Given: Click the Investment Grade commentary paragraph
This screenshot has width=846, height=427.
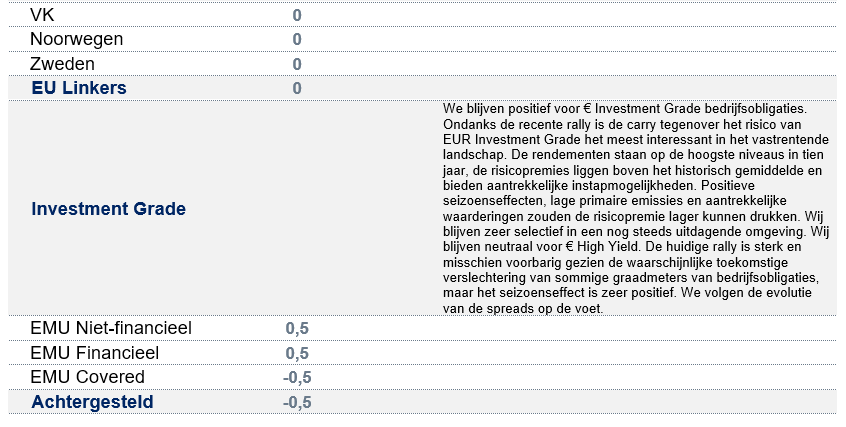Looking at the screenshot, I should pos(635,208).
